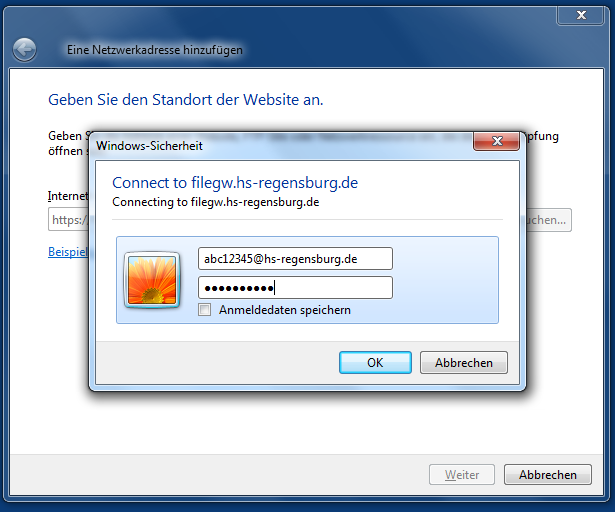Click the Anmeldedaten speichern label text
This screenshot has width=615, height=512.
click(285, 310)
